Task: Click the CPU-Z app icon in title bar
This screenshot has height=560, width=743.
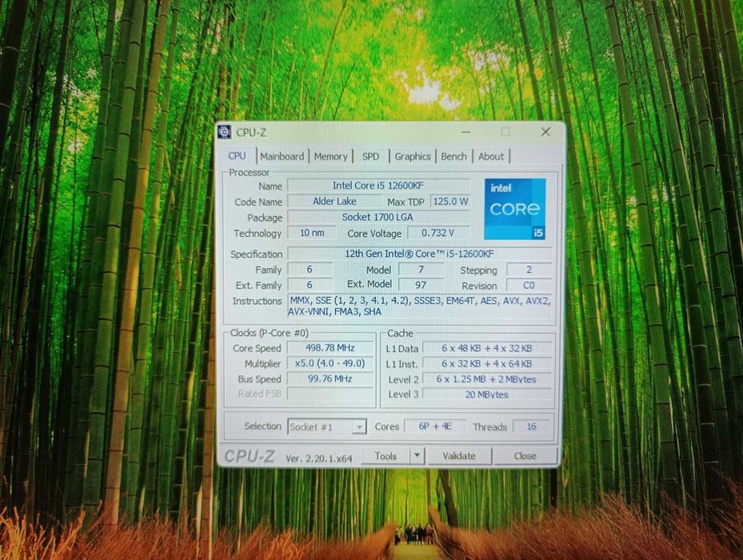Action: [x=224, y=132]
